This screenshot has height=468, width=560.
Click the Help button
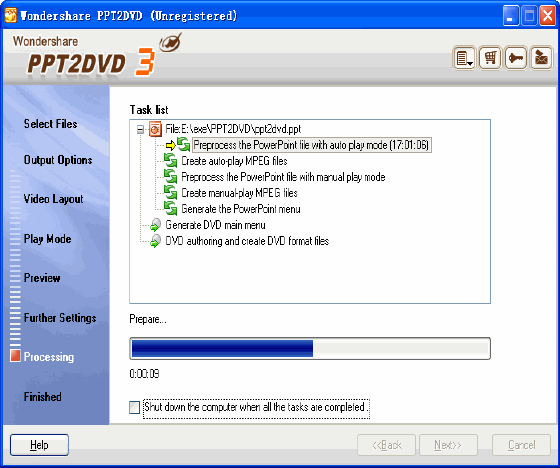coord(39,445)
